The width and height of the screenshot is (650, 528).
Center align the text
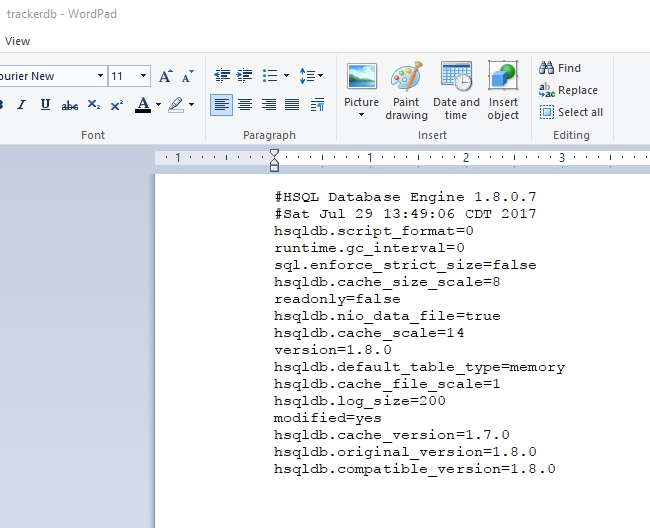[x=245, y=105]
